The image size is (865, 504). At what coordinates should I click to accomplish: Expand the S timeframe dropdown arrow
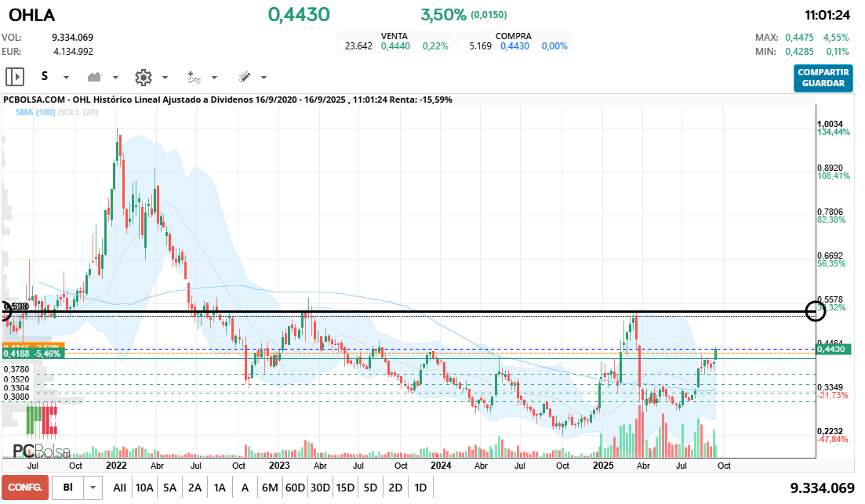point(66,78)
